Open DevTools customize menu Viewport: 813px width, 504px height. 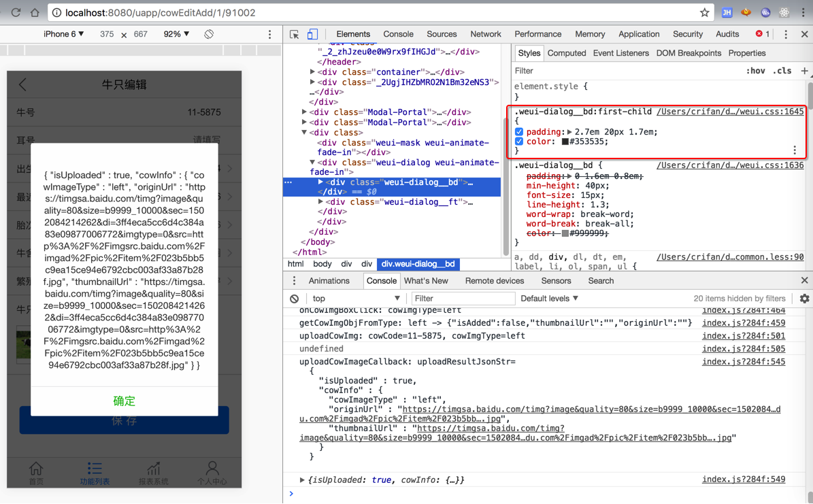tap(786, 34)
